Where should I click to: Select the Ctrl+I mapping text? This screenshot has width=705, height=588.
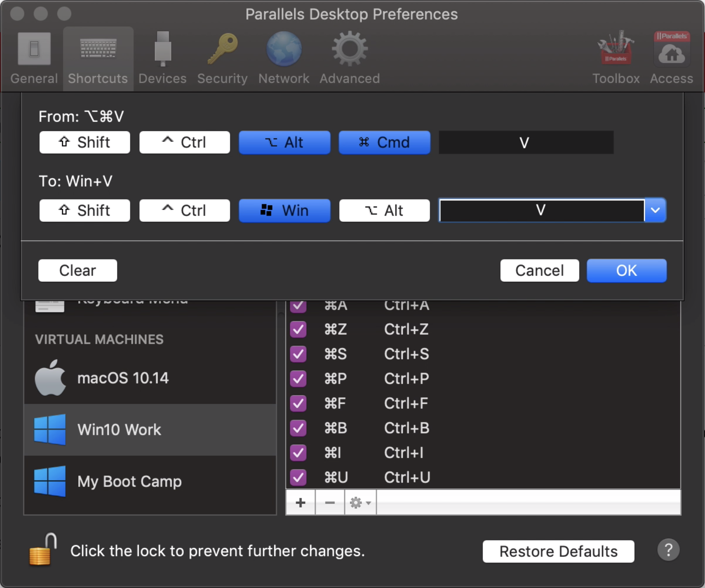(x=404, y=452)
